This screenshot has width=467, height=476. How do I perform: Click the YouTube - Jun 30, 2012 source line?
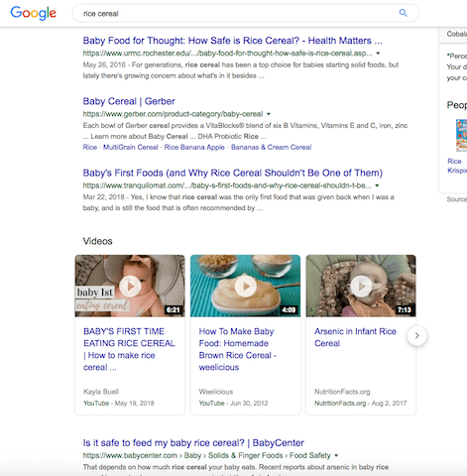233,404
